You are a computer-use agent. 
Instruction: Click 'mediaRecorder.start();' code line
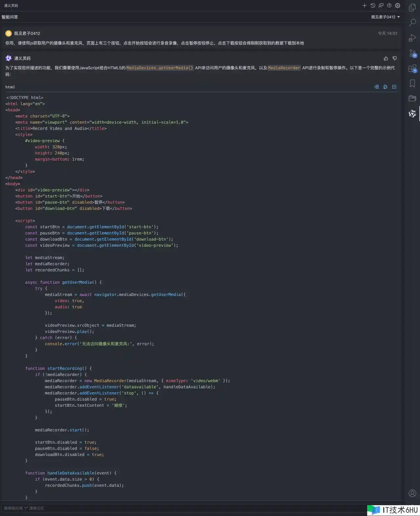click(x=62, y=430)
